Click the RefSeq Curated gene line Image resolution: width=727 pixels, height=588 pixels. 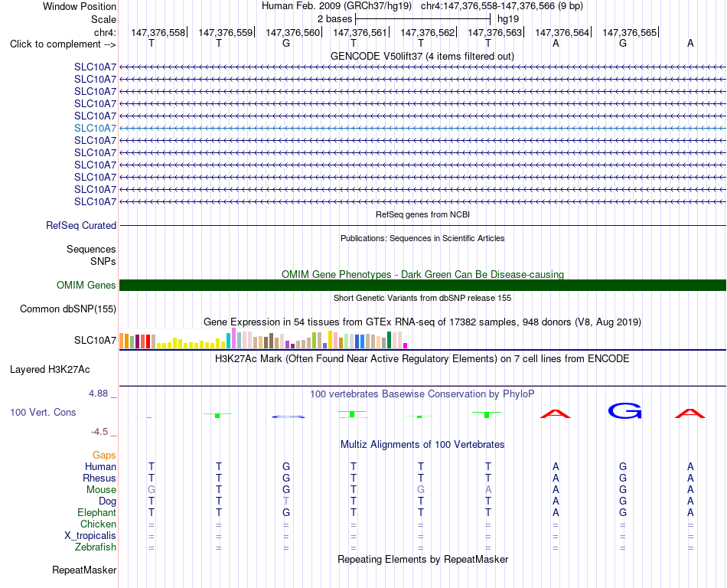click(422, 225)
